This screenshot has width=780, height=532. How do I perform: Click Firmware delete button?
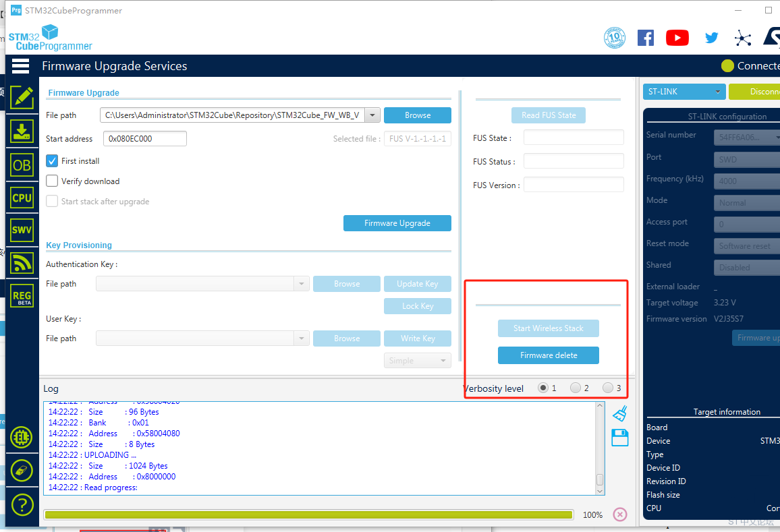548,355
